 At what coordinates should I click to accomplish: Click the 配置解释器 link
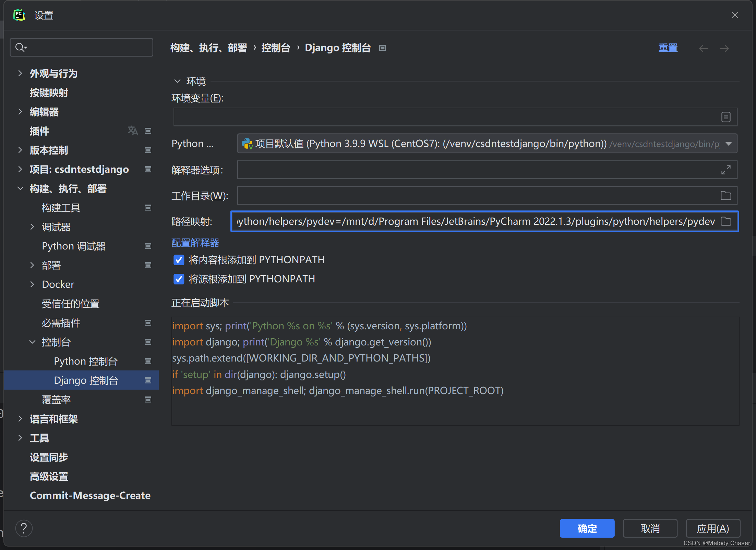195,243
